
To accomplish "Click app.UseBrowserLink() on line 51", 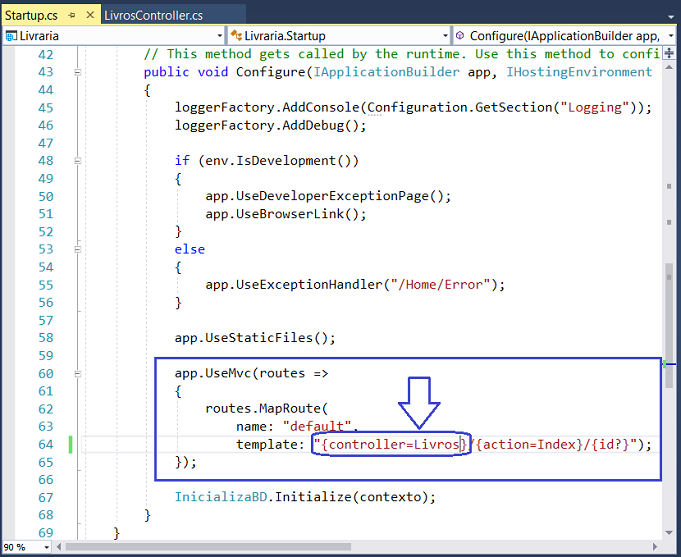I will pyautogui.click(x=285, y=214).
